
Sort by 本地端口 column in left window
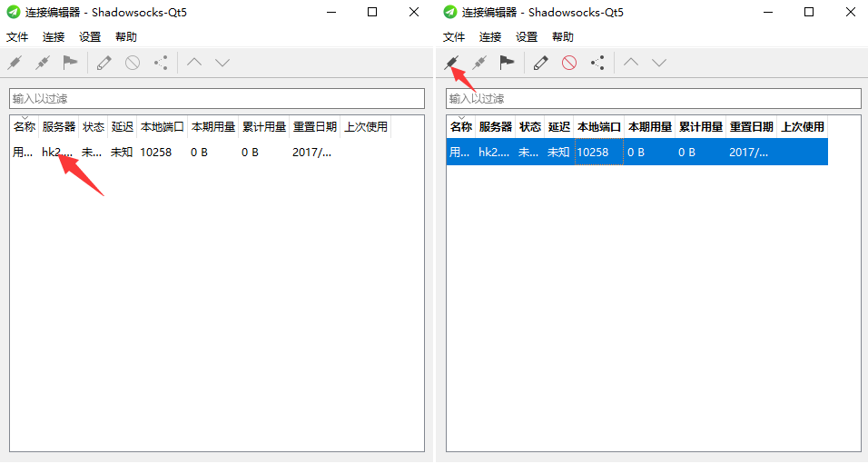(163, 127)
